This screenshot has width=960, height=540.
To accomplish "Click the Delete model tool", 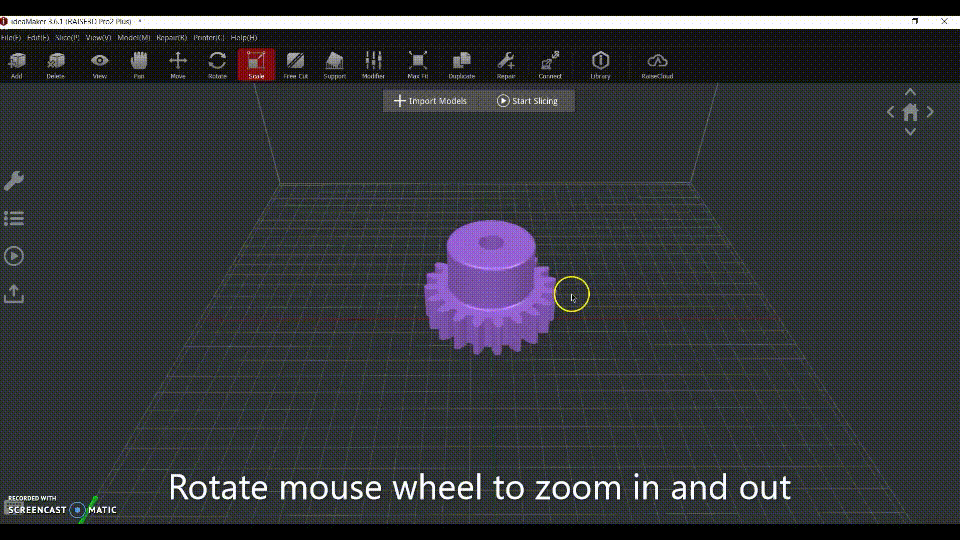I will pyautogui.click(x=56, y=65).
